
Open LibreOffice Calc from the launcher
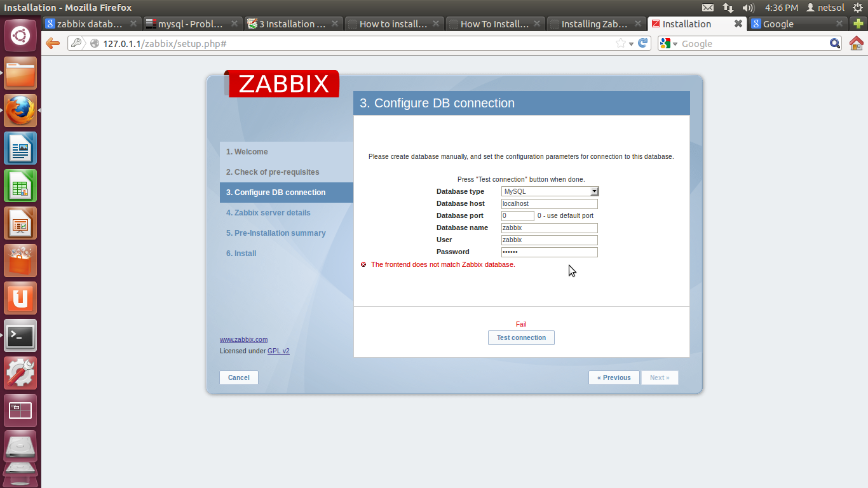click(x=20, y=186)
